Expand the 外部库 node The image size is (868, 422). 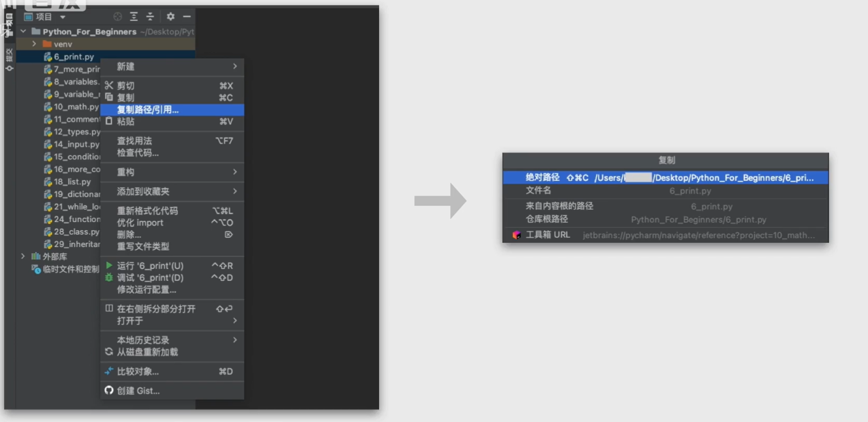coord(23,256)
